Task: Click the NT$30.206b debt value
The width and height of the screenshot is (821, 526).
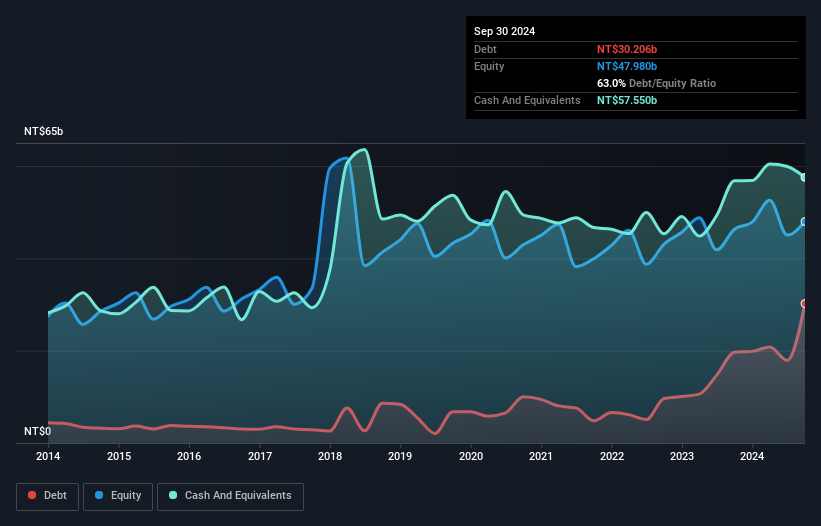Action: pos(627,49)
